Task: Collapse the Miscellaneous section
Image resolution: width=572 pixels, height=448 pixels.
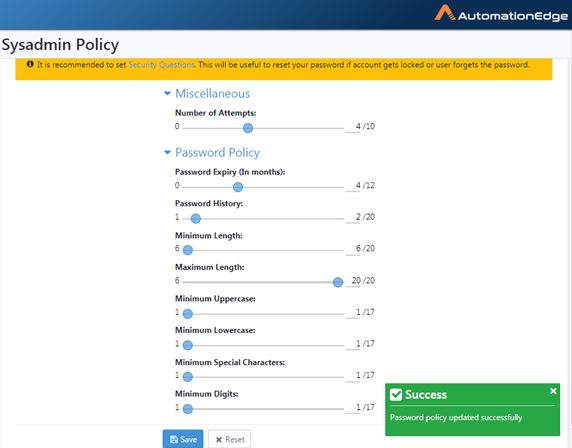Action: click(167, 94)
